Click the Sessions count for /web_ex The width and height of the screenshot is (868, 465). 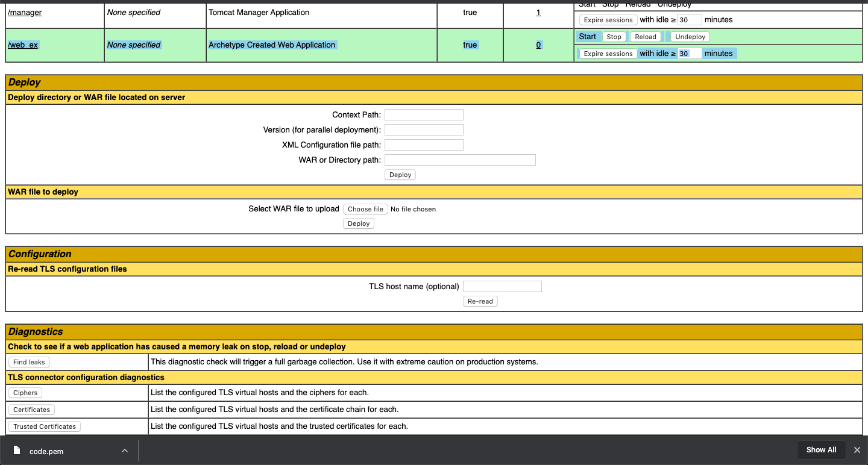(x=538, y=45)
